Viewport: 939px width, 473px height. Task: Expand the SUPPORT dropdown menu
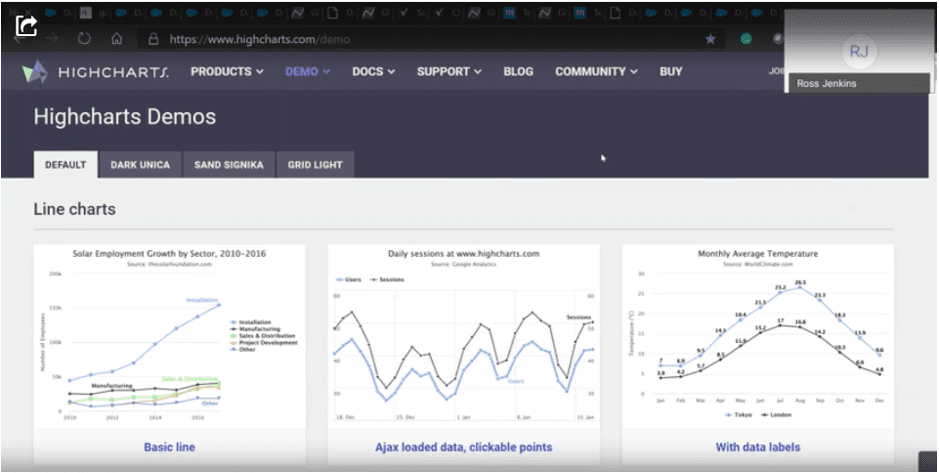click(x=449, y=71)
